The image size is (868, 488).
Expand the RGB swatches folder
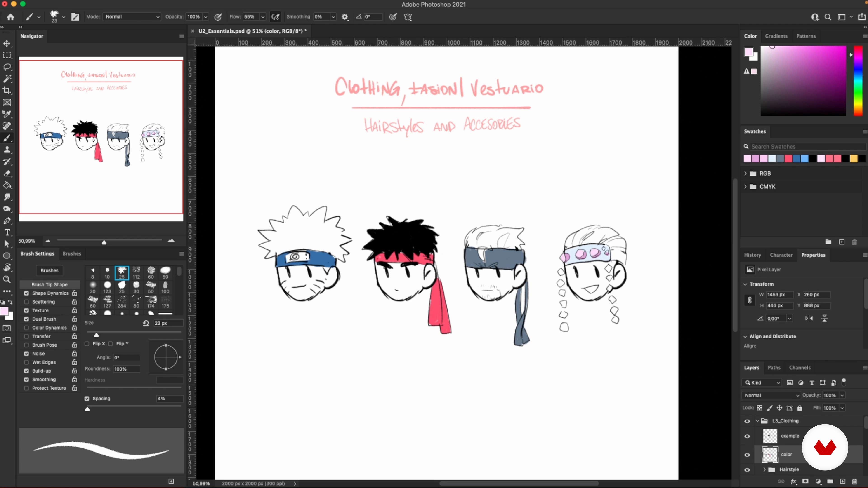(745, 174)
